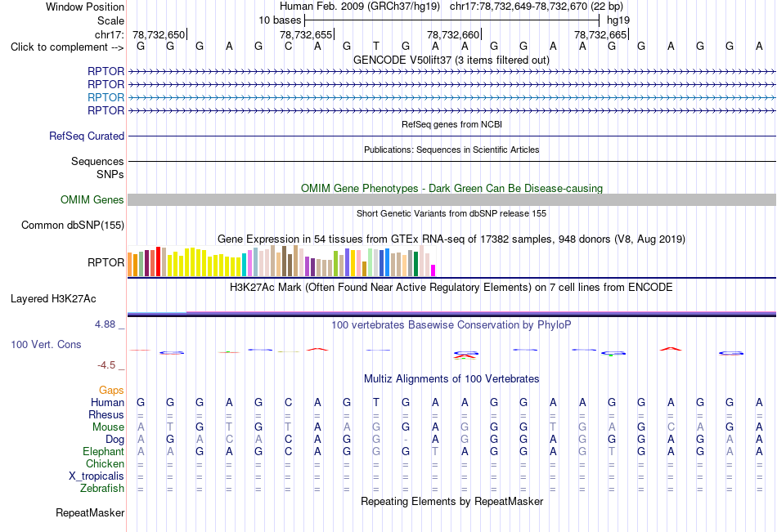Open the 'RefSeq genes from NCBI' title
This screenshot has width=777, height=532.
(x=452, y=124)
